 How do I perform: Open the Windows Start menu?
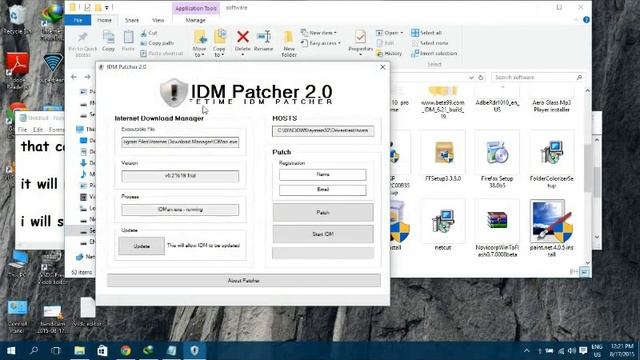(x=11, y=350)
